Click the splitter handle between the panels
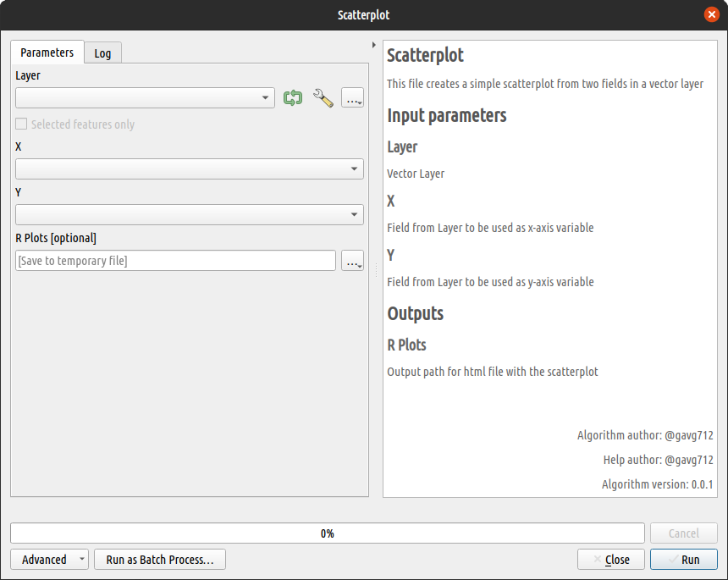728x580 pixels. click(x=376, y=268)
